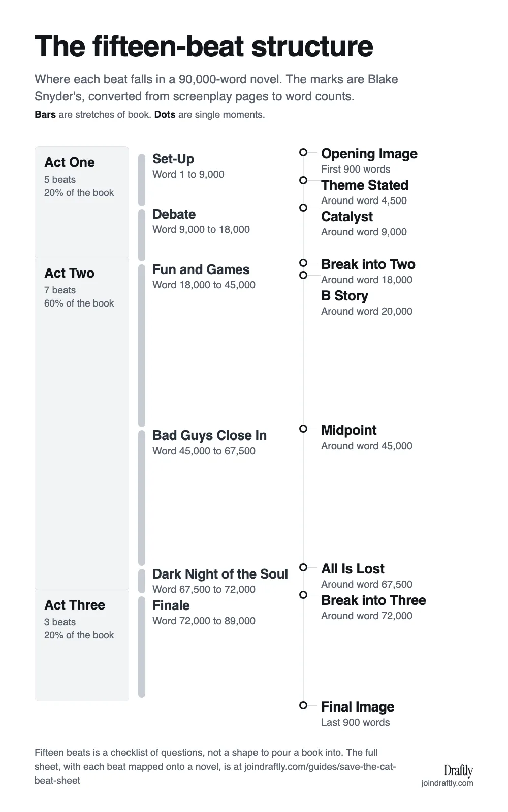Click the Act Three block

tap(82, 645)
